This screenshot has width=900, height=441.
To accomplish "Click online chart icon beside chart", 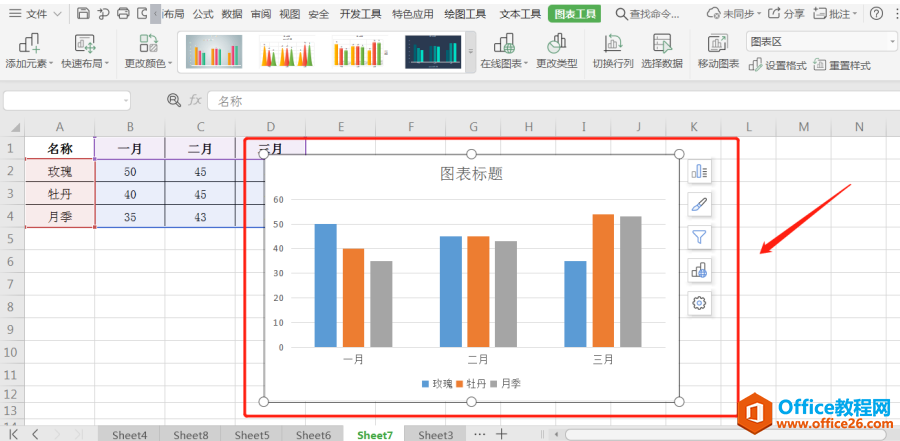I will (699, 270).
